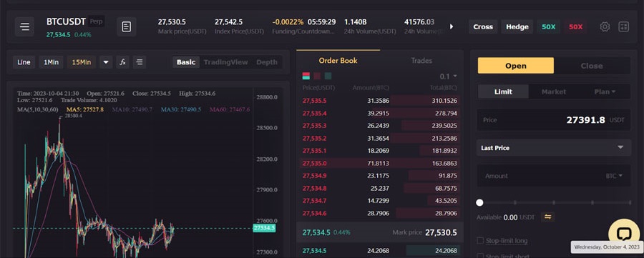Image resolution: width=644 pixels, height=258 pixels.
Task: Show combined order book view icon
Action: [x=306, y=76]
